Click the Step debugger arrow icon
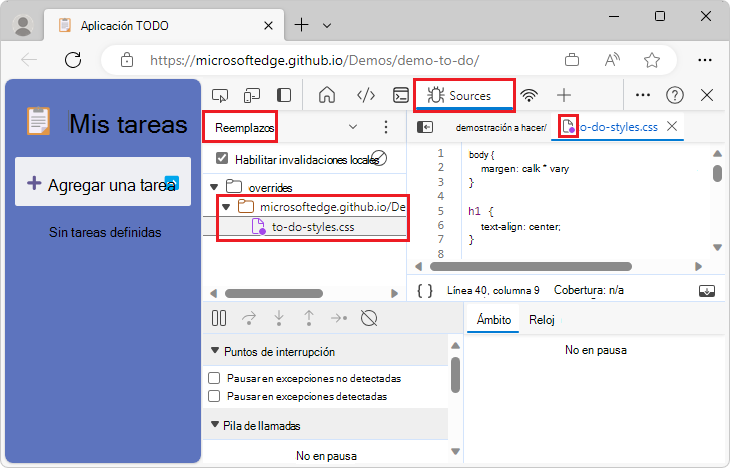The image size is (730, 468). (338, 319)
